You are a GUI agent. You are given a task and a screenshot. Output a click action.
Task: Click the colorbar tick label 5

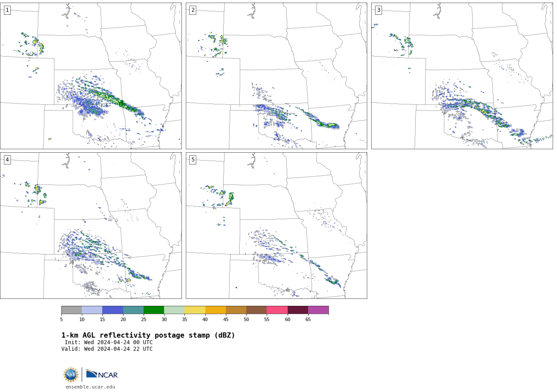(61, 319)
